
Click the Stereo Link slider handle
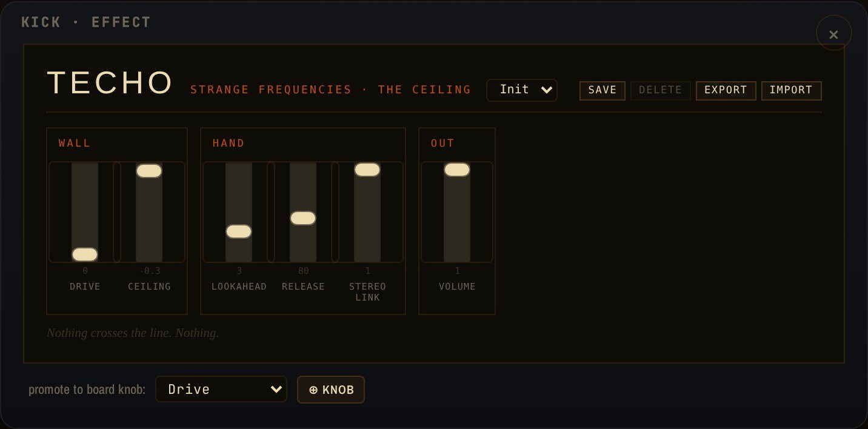367,170
